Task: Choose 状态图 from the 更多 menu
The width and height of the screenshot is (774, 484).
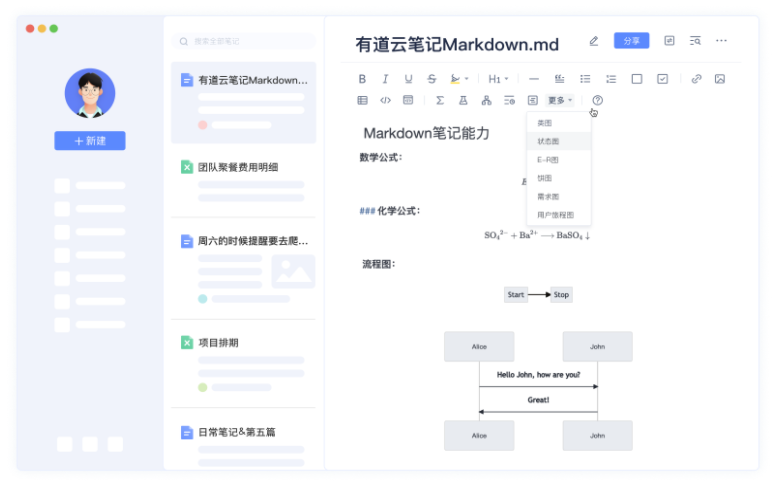Action: point(559,142)
